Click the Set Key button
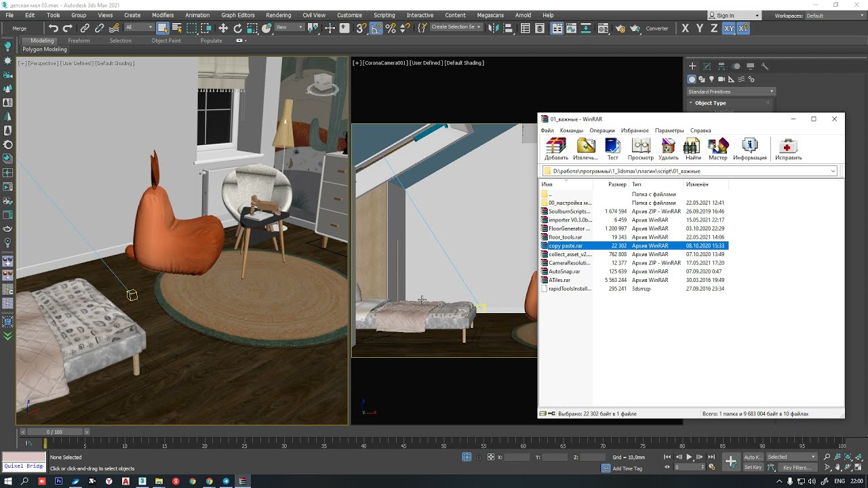868x488 pixels. [x=753, y=468]
